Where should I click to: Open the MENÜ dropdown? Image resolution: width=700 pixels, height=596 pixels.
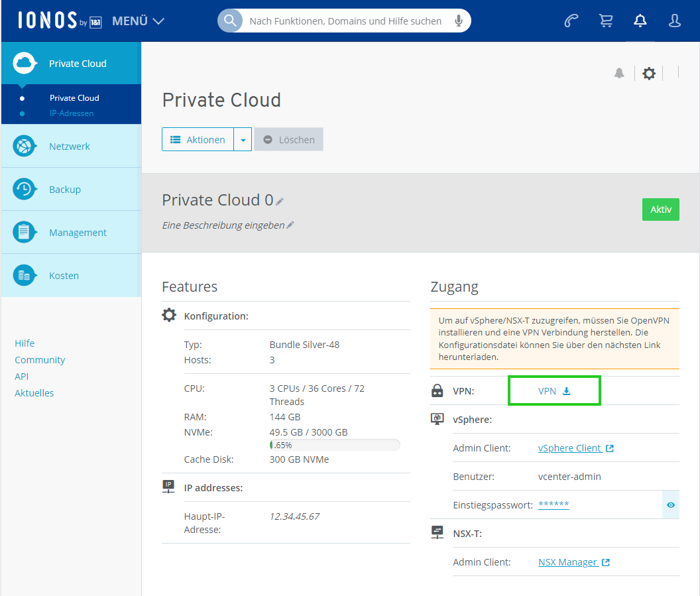138,21
